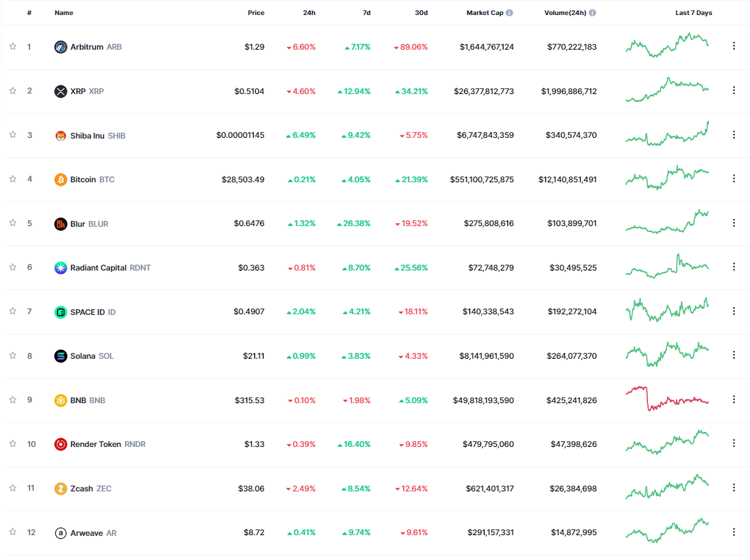
Task: Open the XRP coin name link
Action: pos(78,91)
